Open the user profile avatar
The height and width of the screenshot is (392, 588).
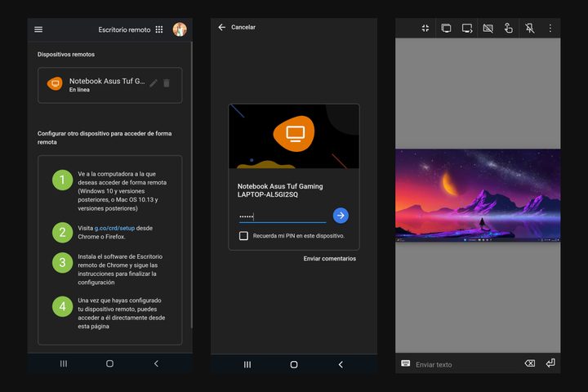click(180, 29)
